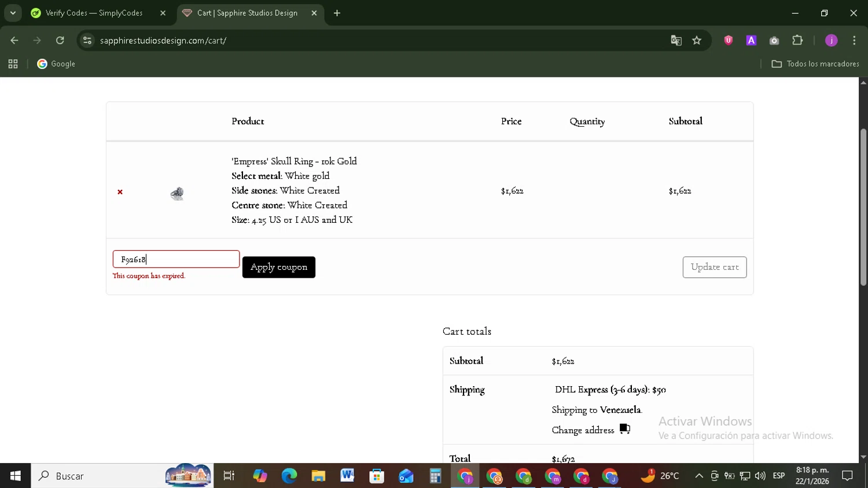Switch to the Verify Codes SimplyCodes tab
The width and height of the screenshot is (868, 488).
(x=93, y=13)
